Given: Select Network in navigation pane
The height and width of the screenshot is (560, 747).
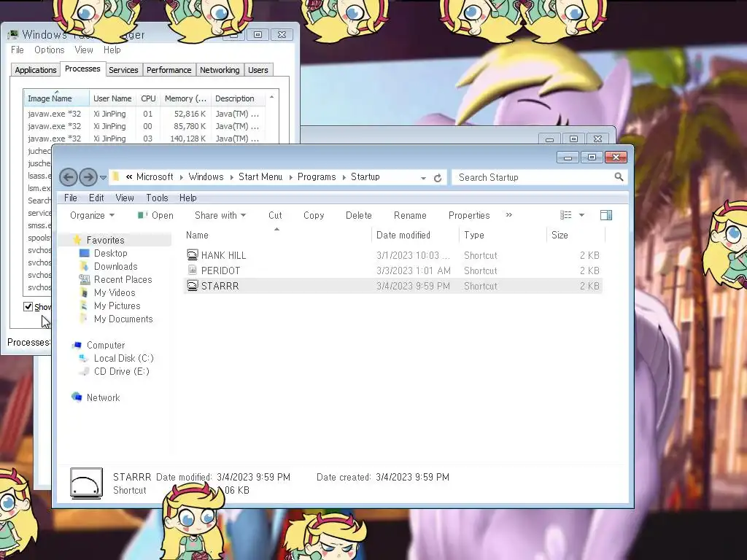Looking at the screenshot, I should click(x=104, y=397).
